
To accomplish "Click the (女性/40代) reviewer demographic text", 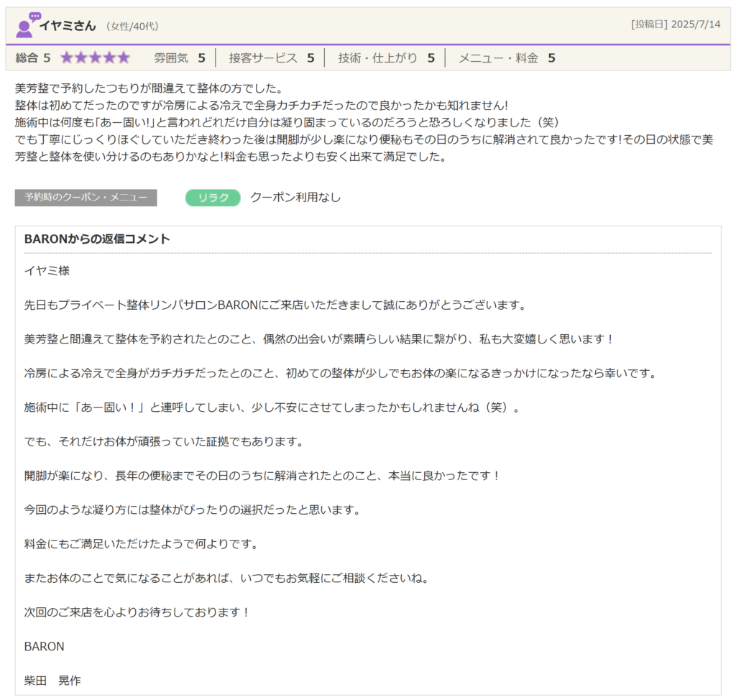I will click(132, 27).
